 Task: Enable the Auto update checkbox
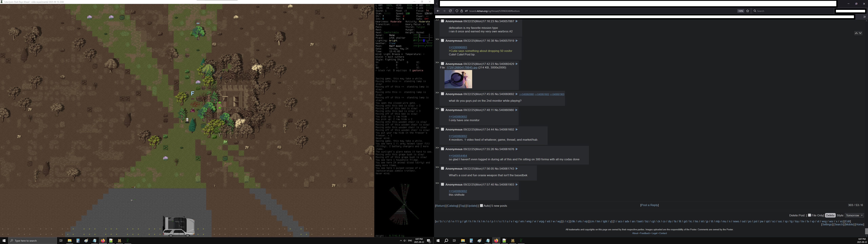tap(481, 205)
